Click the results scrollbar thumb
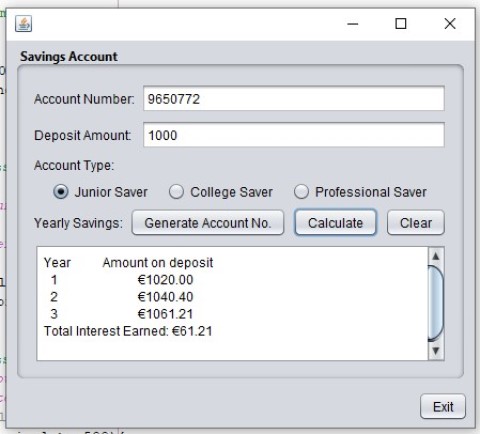 click(436, 303)
